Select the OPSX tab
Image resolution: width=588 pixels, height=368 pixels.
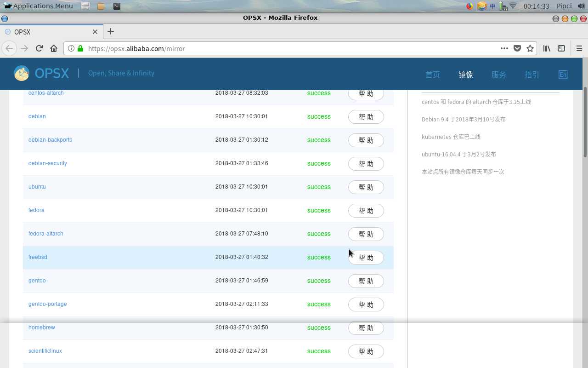coord(51,32)
